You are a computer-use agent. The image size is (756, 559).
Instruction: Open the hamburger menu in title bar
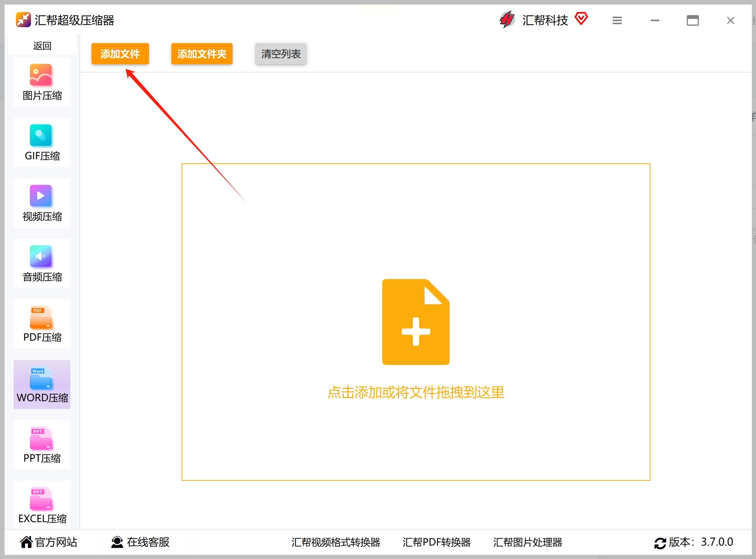[x=617, y=20]
